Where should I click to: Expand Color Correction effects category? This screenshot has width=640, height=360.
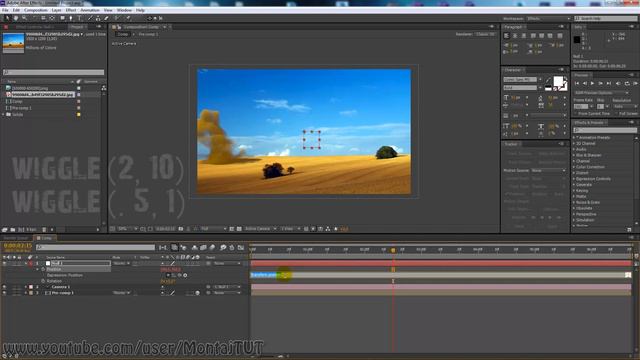tap(574, 167)
